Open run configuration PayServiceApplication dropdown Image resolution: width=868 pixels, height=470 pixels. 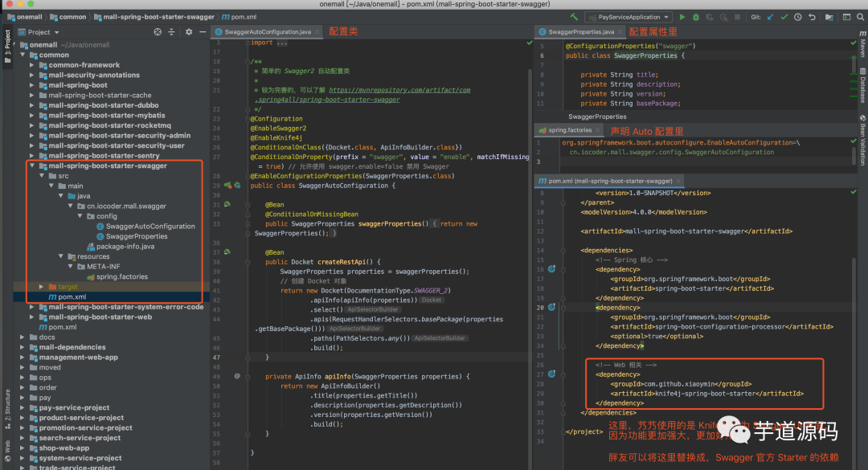(630, 17)
